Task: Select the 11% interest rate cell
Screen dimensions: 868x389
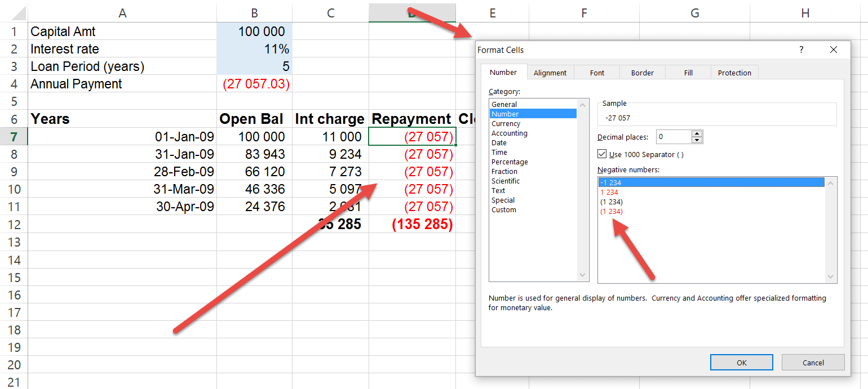Action: click(x=254, y=49)
